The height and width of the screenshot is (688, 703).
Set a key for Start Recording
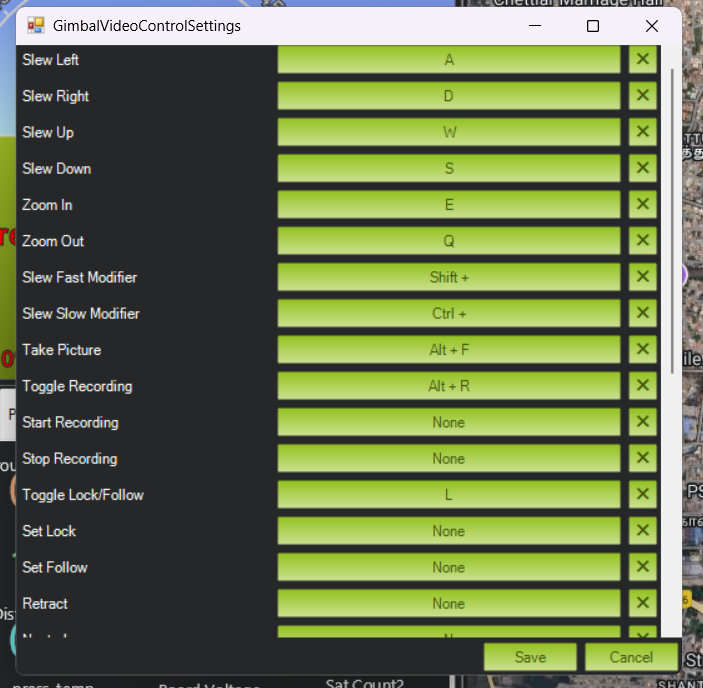(x=449, y=422)
